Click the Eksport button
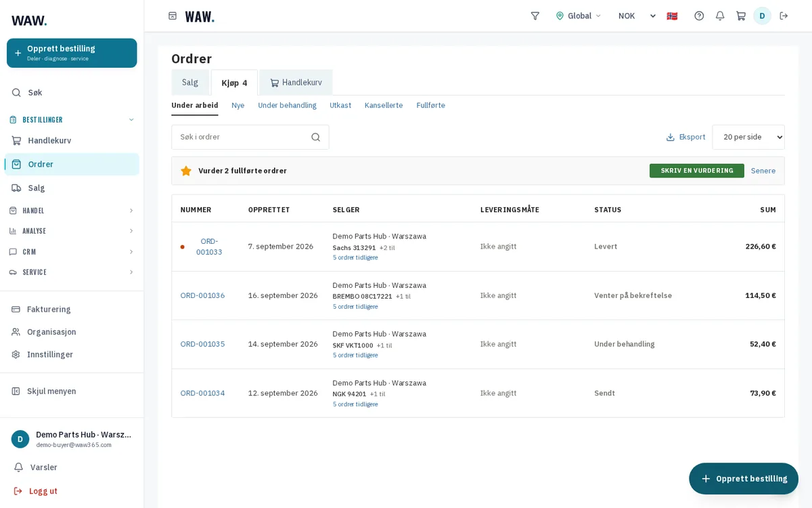Viewport: 812px width, 508px height. point(685,137)
